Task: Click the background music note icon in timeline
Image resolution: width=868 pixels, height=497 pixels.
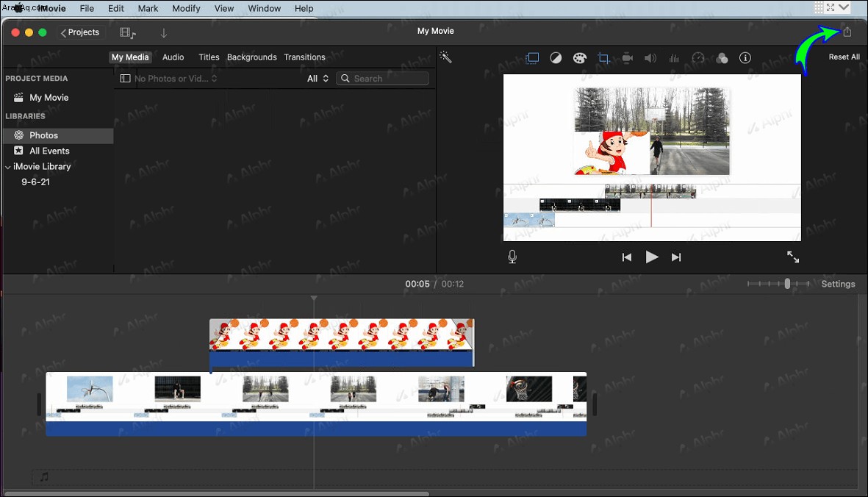Action: pos(44,476)
